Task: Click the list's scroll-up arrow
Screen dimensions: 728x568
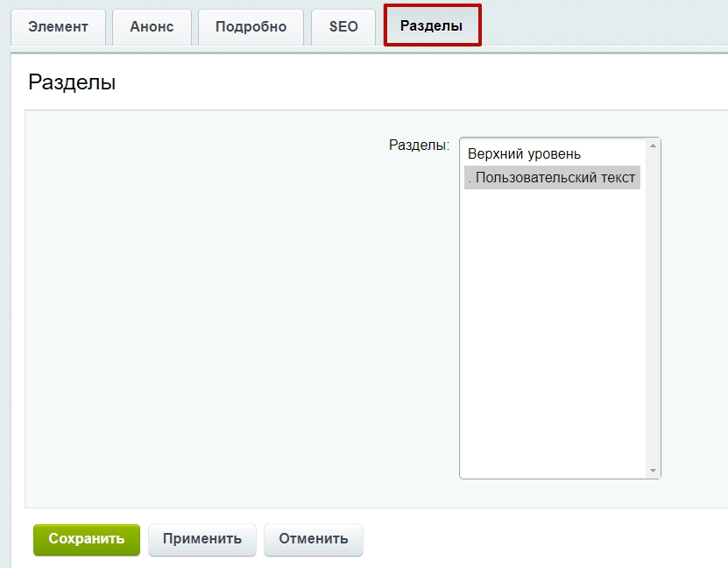Action: 653,146
